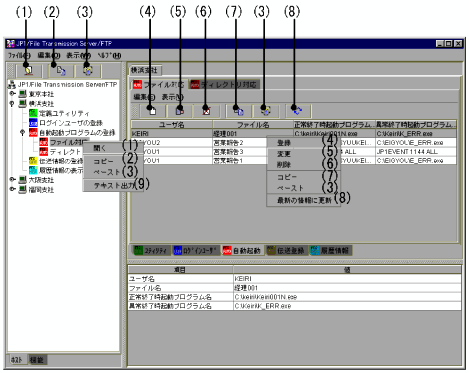Choose テキスト出力 in the tree context menu
Screen dimensions: 469x373
(114, 185)
